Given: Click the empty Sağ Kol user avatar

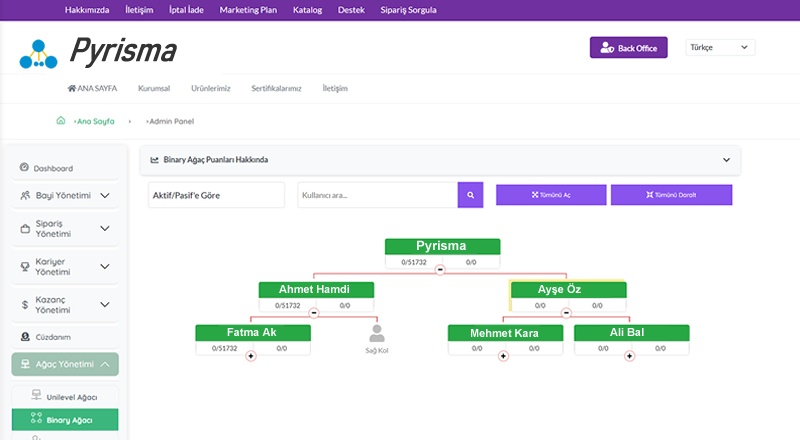Looking at the screenshot, I should (x=376, y=333).
